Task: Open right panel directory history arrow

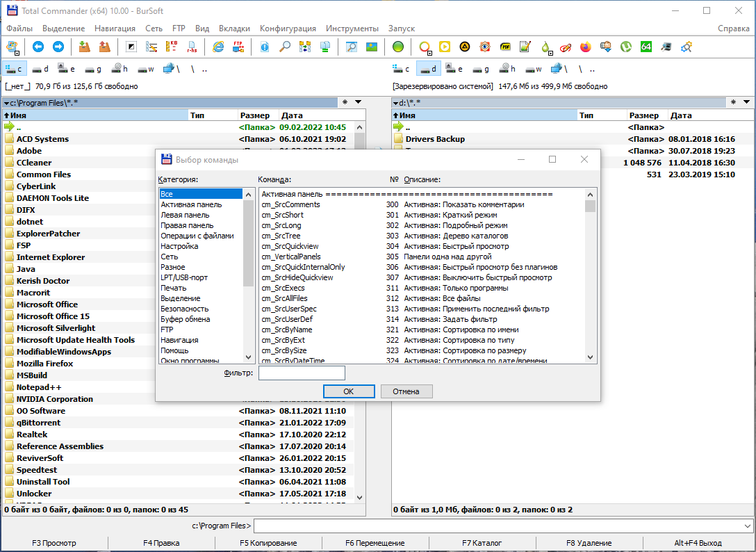Action: [747, 102]
